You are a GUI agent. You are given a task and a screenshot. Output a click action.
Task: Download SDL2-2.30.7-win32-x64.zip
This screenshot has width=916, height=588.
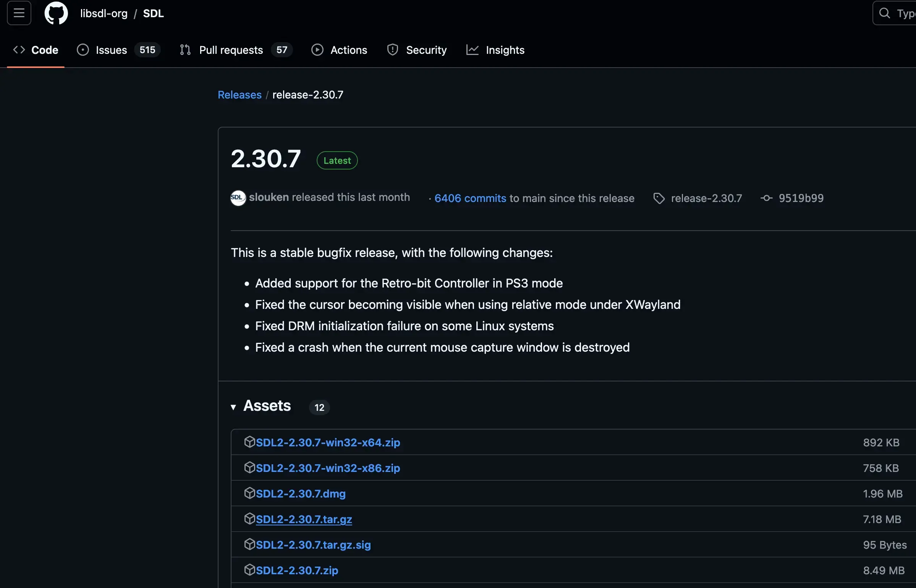point(327,442)
